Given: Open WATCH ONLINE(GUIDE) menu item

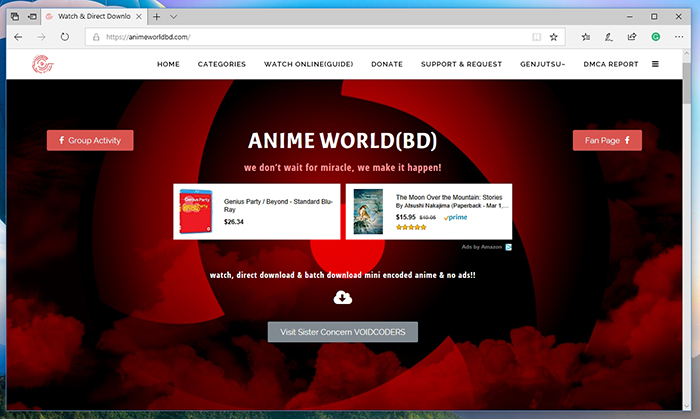Looking at the screenshot, I should tap(308, 64).
